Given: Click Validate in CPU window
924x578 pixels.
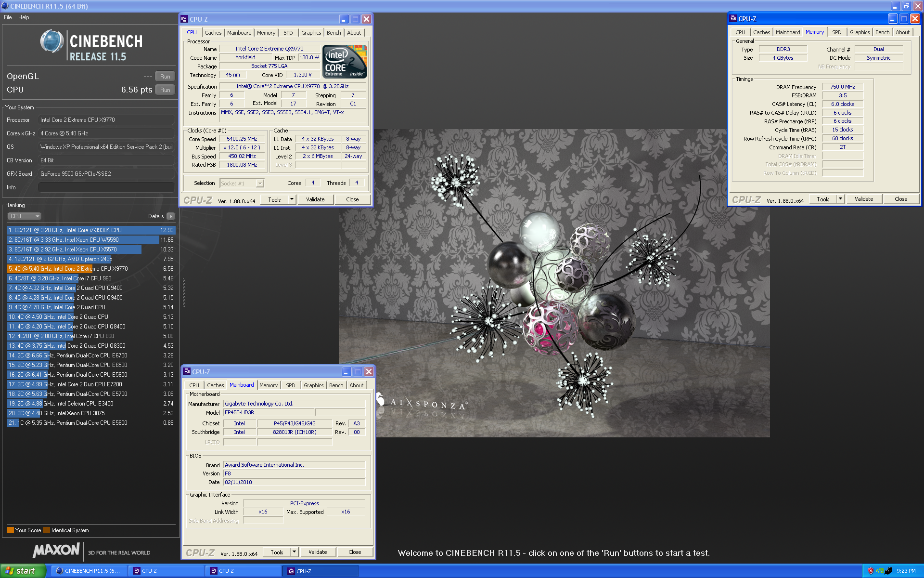Looking at the screenshot, I should (x=316, y=199).
